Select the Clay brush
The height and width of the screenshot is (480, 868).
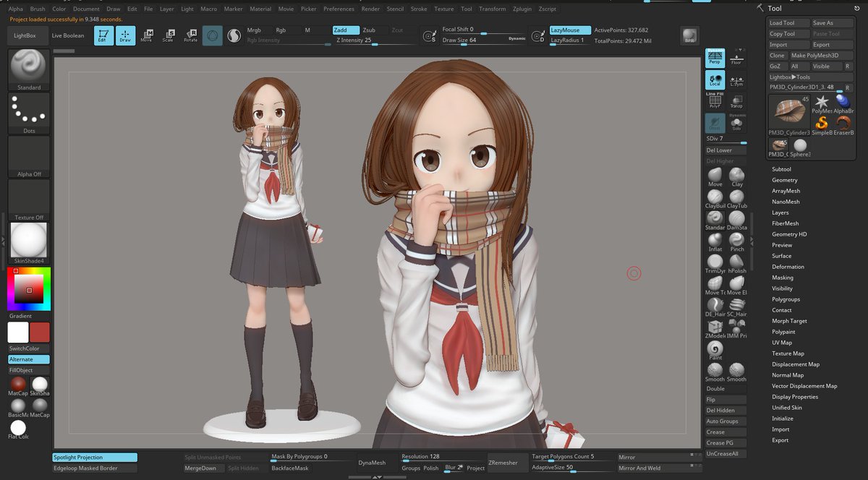coord(736,176)
